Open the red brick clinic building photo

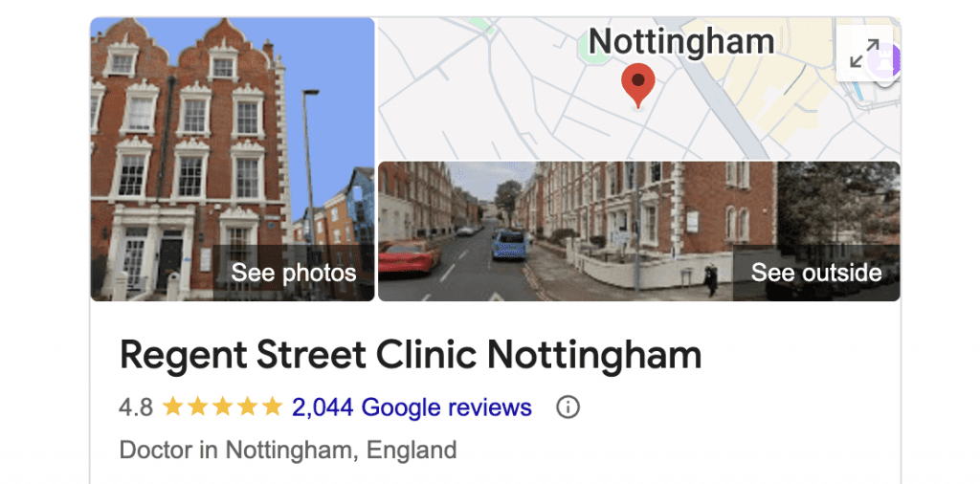coord(233,159)
